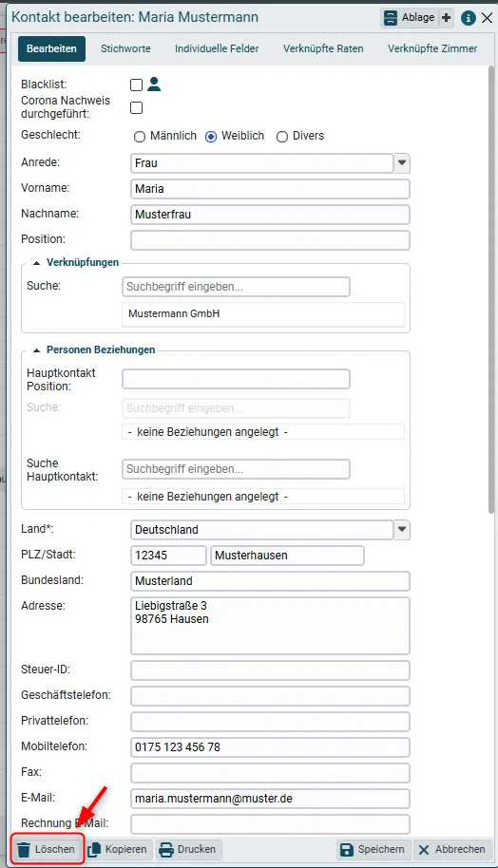Select the Divers radio button
This screenshot has width=498, height=868.
282,136
